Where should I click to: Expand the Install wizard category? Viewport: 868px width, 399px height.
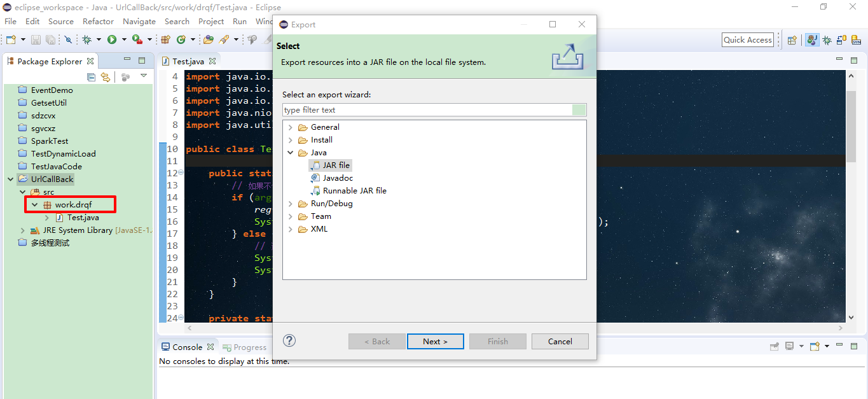tap(291, 140)
